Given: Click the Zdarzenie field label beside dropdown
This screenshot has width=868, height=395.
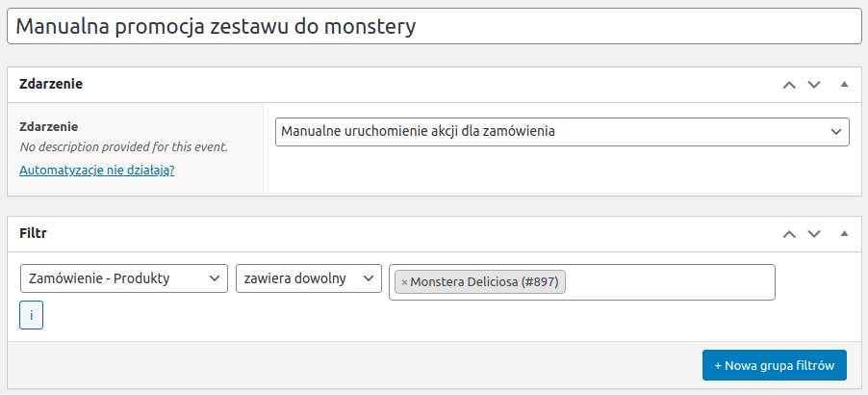Looking at the screenshot, I should point(49,127).
